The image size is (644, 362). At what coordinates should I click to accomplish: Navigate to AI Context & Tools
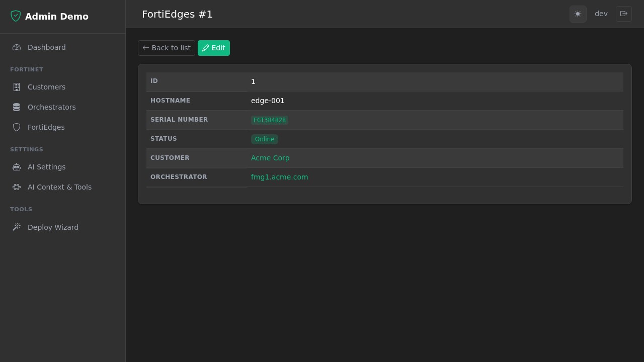coord(62,187)
